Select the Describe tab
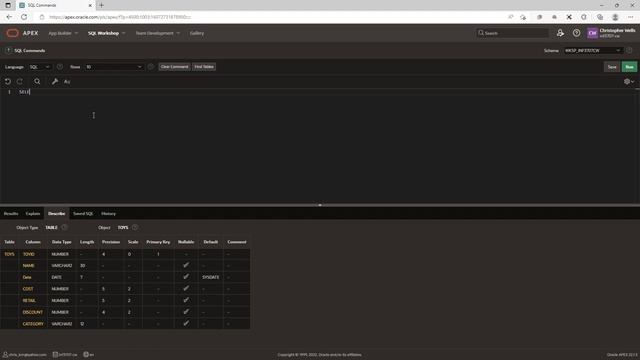This screenshot has width=640, height=360. tap(56, 213)
